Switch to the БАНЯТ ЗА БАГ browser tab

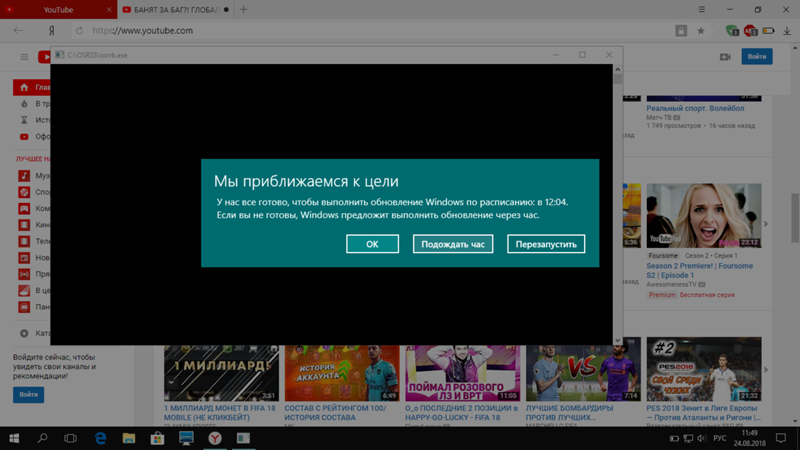175,10
